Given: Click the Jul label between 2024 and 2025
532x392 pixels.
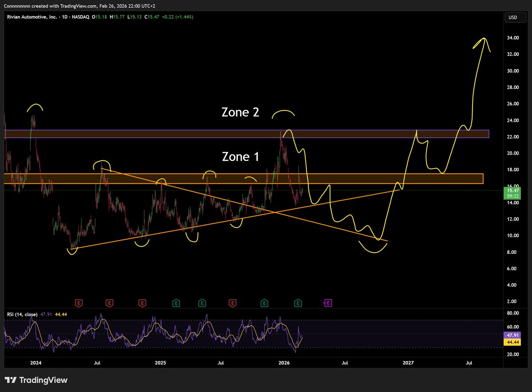Looking at the screenshot, I should [x=98, y=363].
